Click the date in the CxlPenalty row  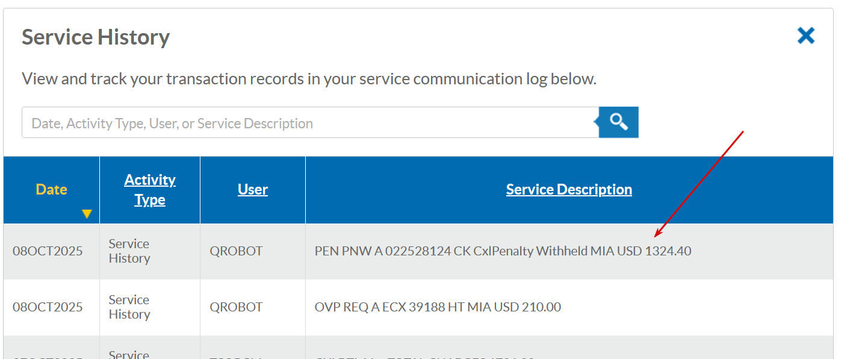pos(48,251)
